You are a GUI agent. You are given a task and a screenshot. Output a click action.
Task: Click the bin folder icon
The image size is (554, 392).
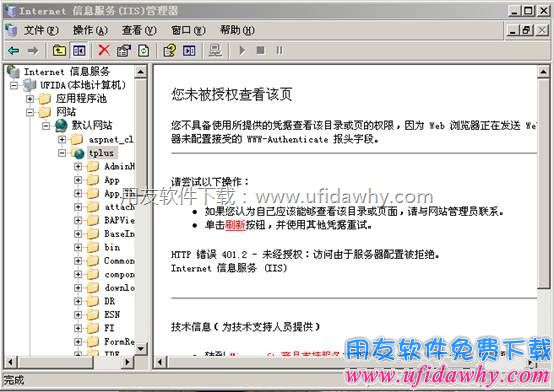coord(93,247)
